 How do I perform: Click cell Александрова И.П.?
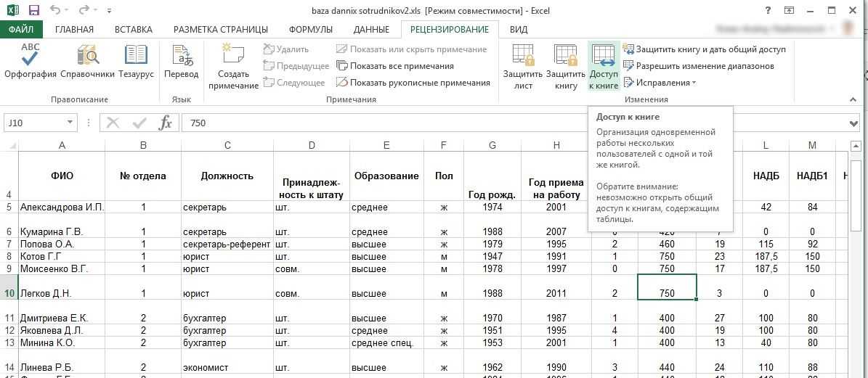(x=62, y=208)
